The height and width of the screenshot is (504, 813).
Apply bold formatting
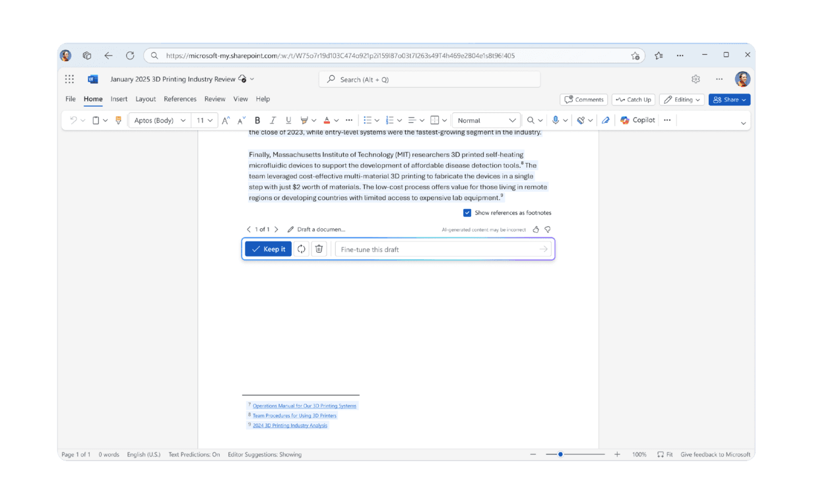coord(257,120)
